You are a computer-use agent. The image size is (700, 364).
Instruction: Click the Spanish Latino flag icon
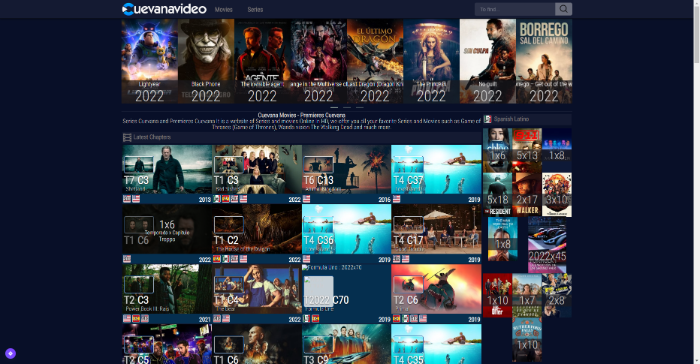[x=488, y=119]
